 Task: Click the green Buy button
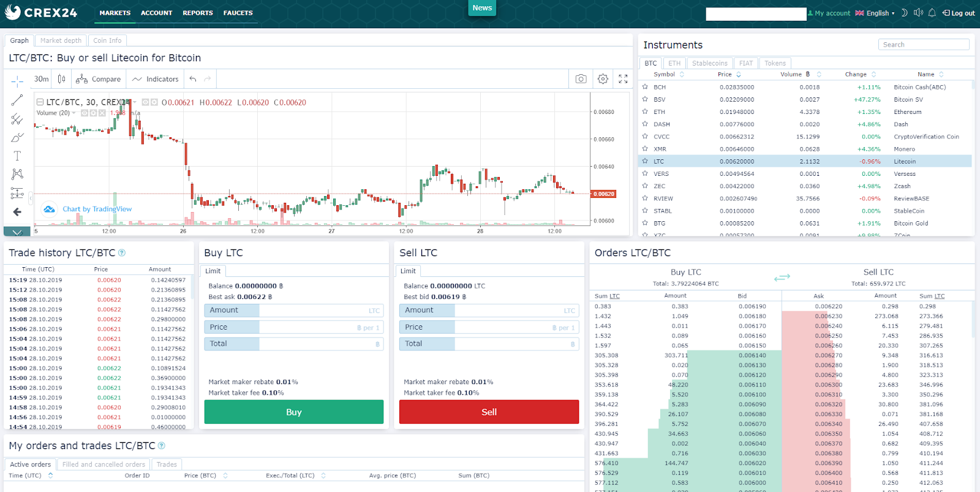(294, 412)
